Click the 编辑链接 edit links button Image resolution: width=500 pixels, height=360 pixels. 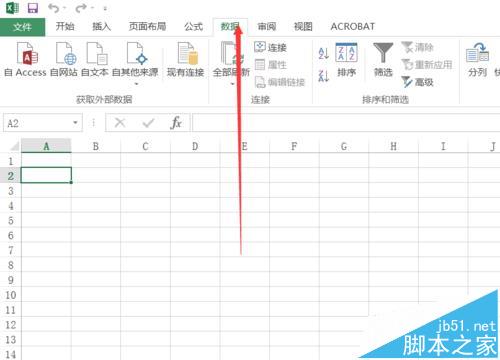(x=280, y=82)
